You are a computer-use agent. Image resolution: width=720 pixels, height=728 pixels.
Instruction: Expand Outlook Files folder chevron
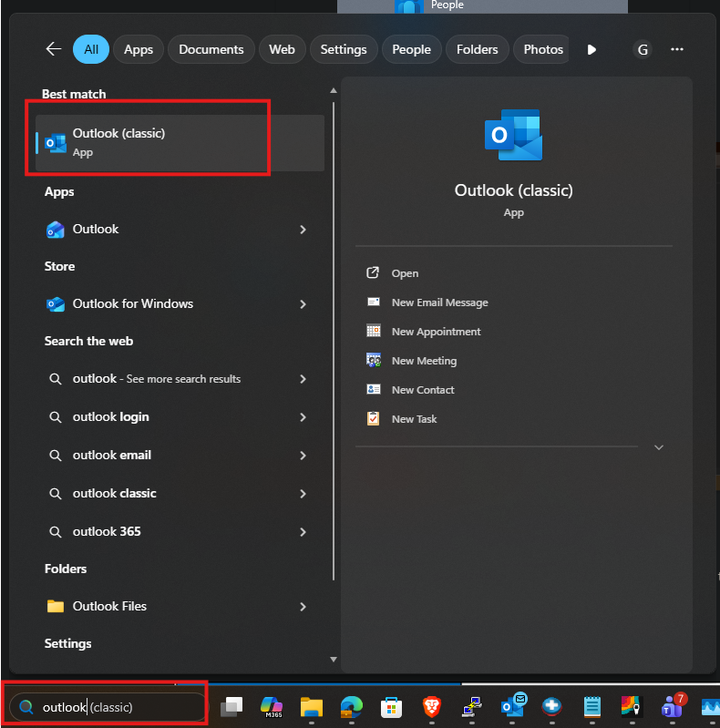[303, 607]
